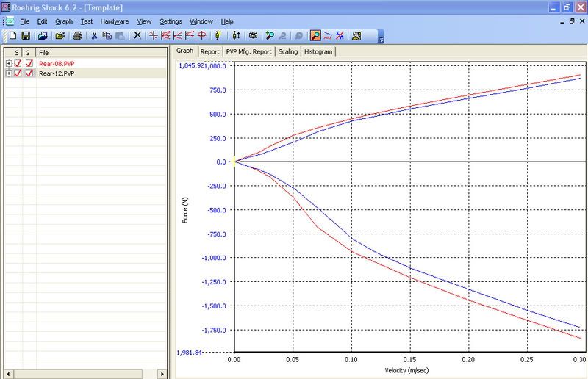Click the save-all multiple disks icon
Screen dimensions: 588x379
[x=43, y=35]
